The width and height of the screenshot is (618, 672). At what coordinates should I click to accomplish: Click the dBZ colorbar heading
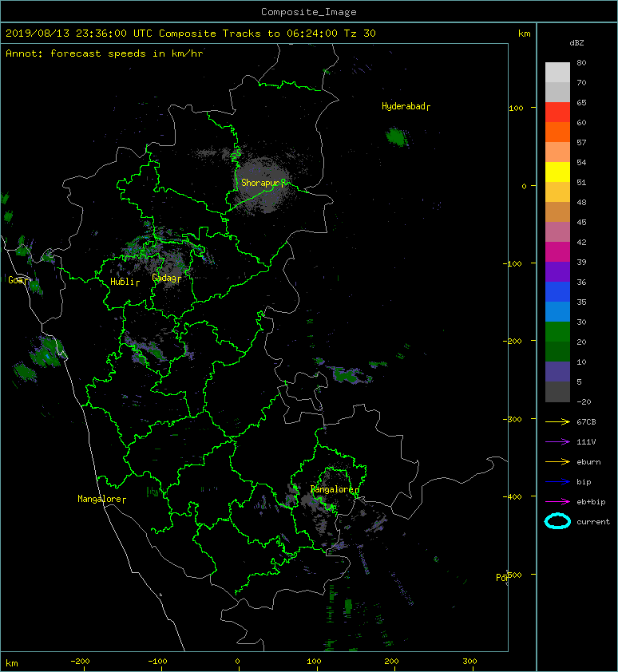[x=576, y=43]
